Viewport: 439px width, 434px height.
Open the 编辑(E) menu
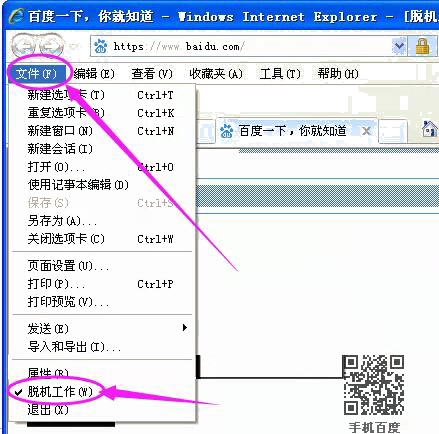coord(94,74)
